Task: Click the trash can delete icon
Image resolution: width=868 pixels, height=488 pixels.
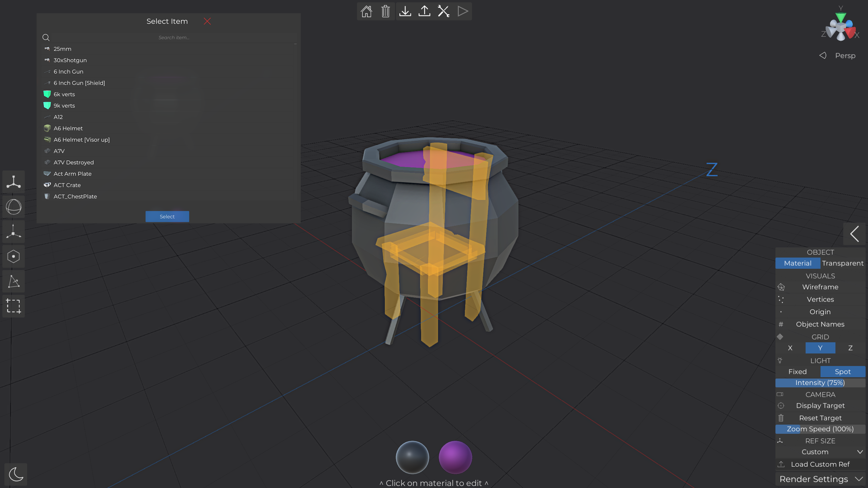Action: point(386,11)
